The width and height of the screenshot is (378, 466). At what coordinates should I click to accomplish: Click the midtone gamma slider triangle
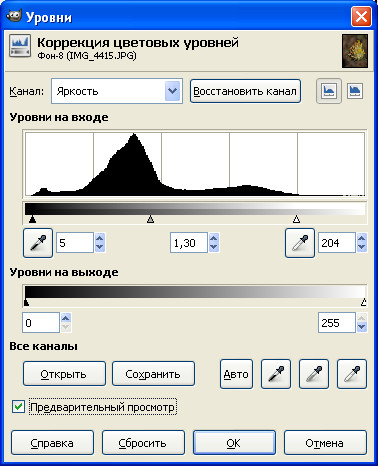pos(151,219)
